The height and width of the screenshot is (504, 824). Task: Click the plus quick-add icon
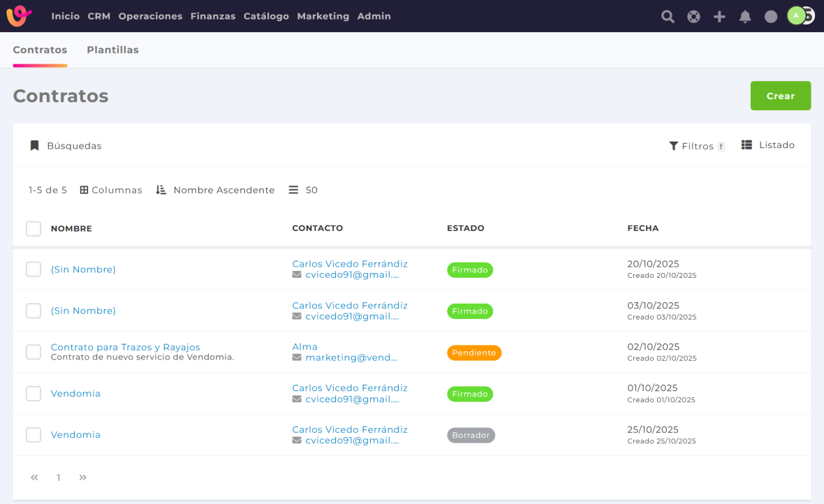tap(719, 17)
